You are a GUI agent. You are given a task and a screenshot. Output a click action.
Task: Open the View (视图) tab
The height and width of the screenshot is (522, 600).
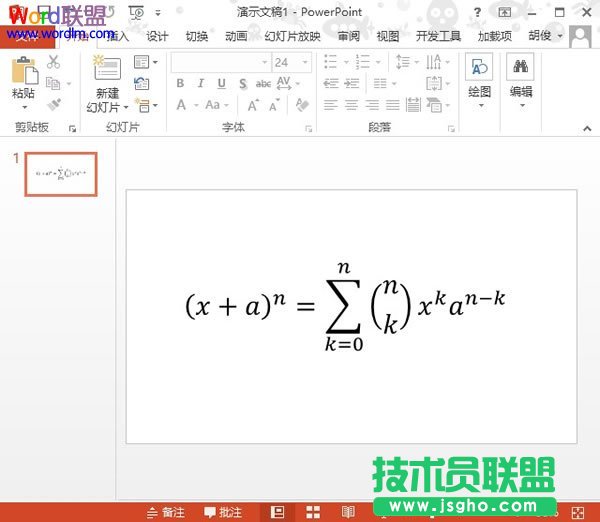tap(388, 36)
